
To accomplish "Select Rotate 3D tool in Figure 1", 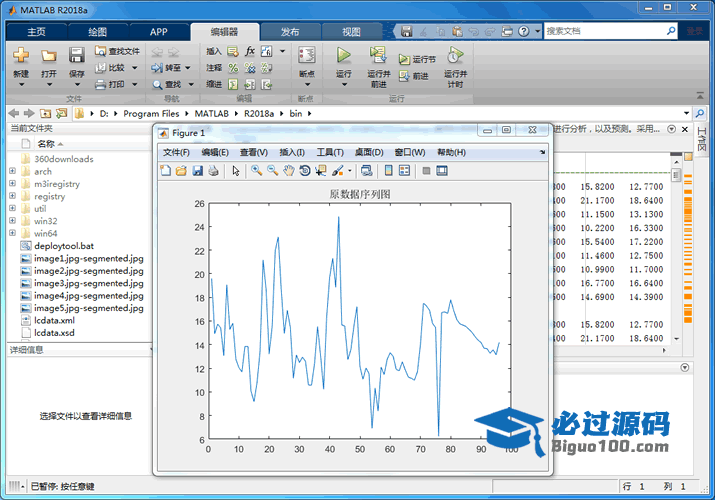I will pyautogui.click(x=305, y=170).
